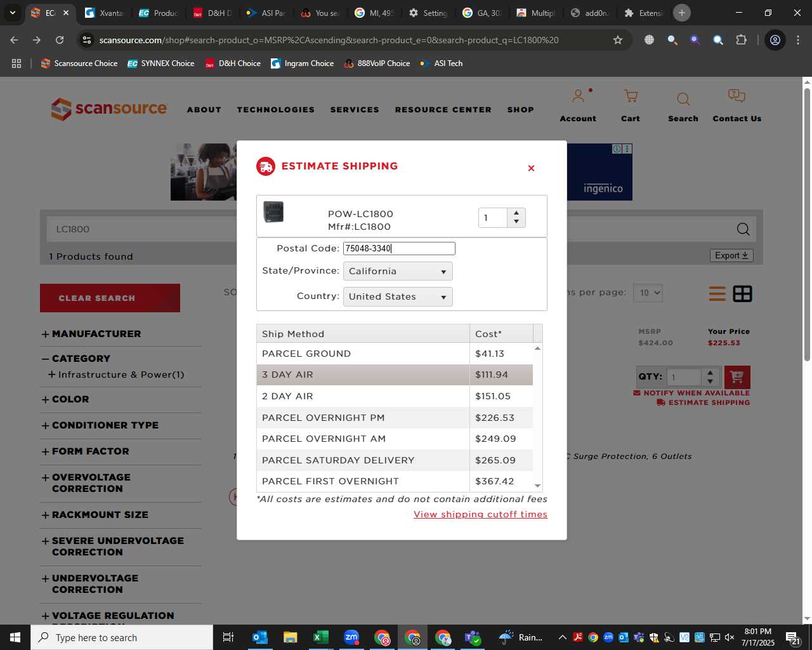Image resolution: width=812 pixels, height=650 pixels.
Task: Click NOTIFY WHEN AVAILABLE link
Action: [x=691, y=393]
